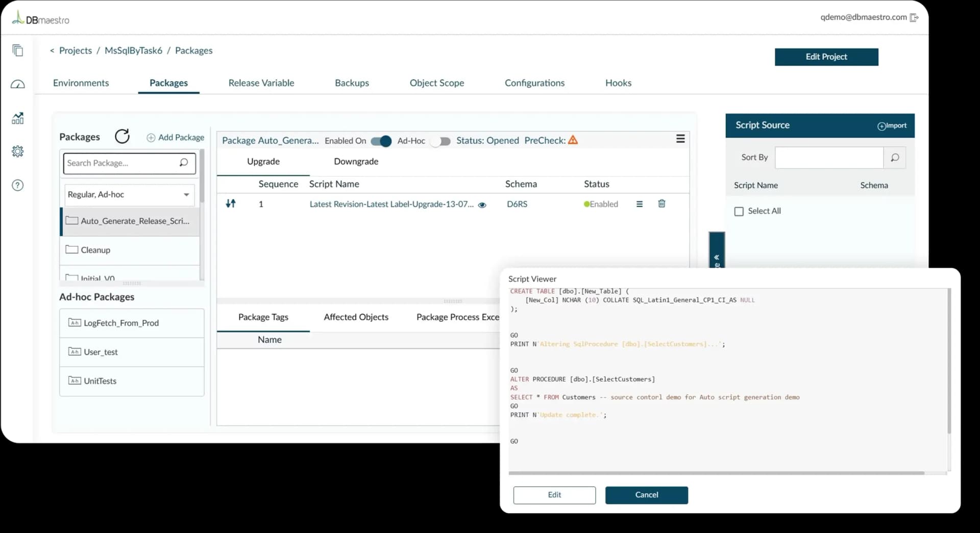
Task: Cancel the Script Viewer dialog
Action: (646, 495)
